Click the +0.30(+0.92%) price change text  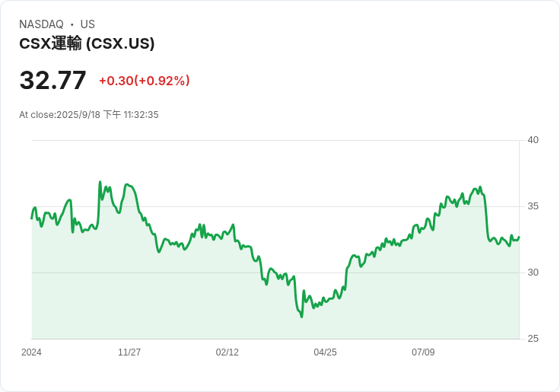[x=144, y=81]
